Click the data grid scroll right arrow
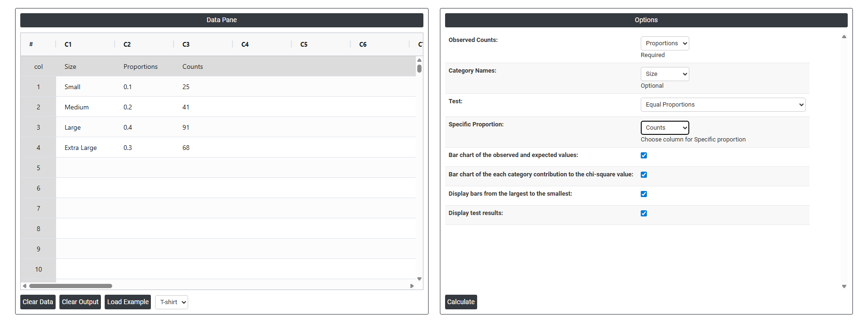The width and height of the screenshot is (868, 323). (412, 286)
